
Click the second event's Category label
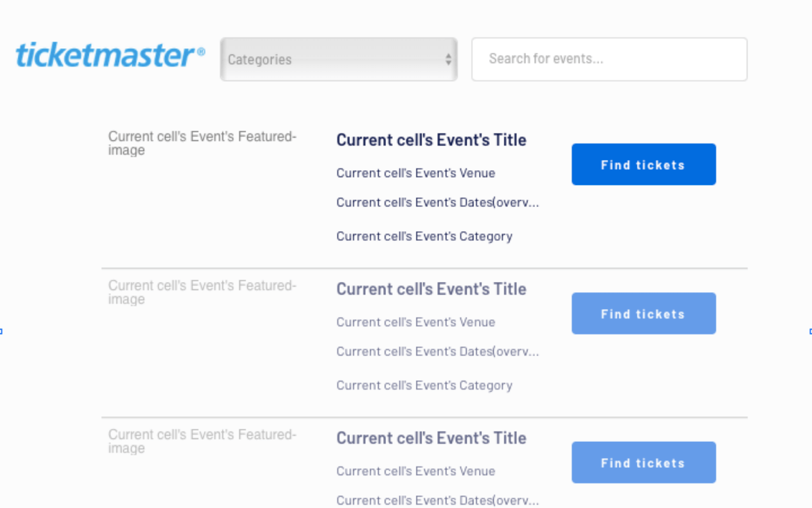click(424, 385)
